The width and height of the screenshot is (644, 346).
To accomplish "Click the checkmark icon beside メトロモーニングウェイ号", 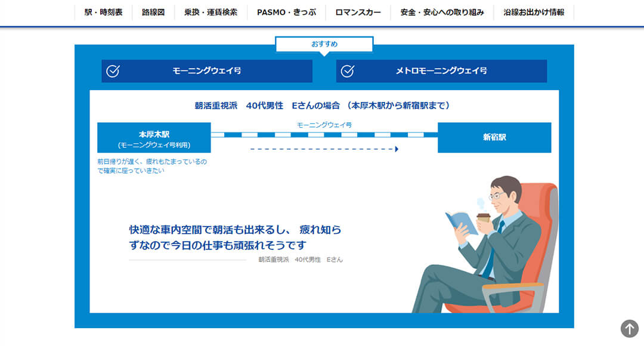I will click(348, 71).
